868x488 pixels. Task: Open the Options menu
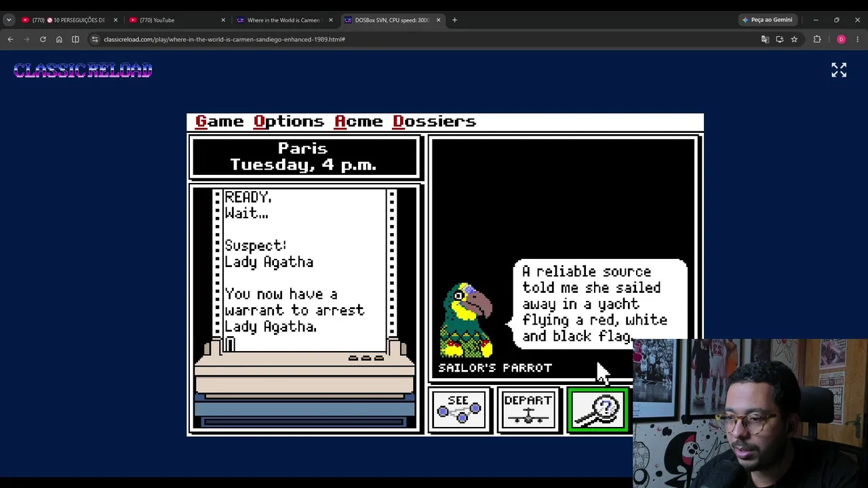pyautogui.click(x=289, y=121)
